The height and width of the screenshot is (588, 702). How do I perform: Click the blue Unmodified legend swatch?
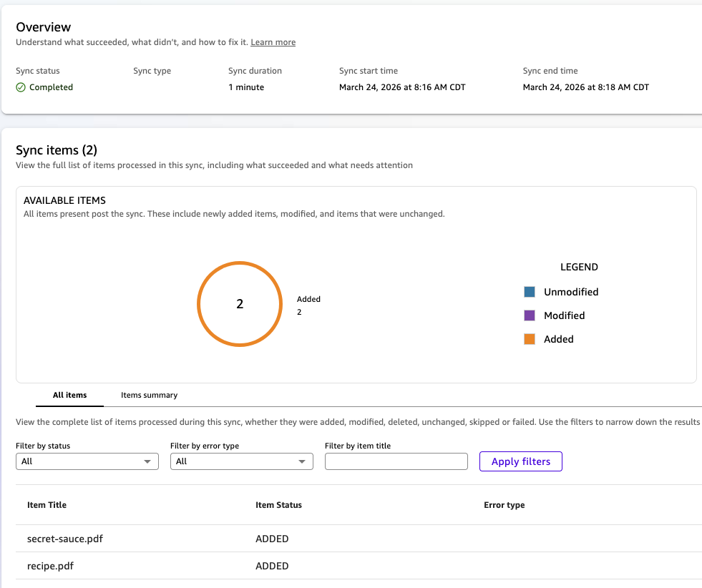[530, 292]
